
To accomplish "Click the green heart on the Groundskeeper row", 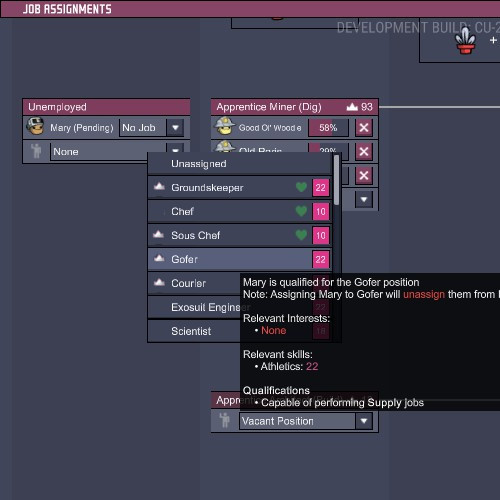I will click(301, 187).
